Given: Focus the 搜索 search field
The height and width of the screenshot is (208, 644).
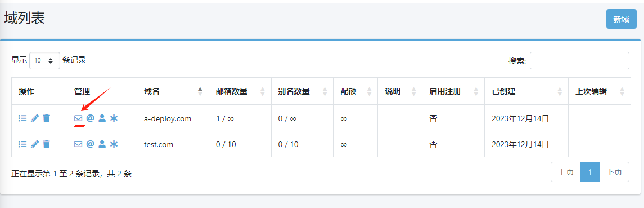Looking at the screenshot, I should coord(579,60).
